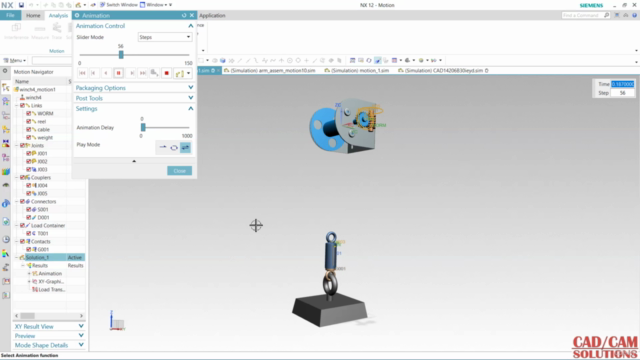Open the File menu tab
The height and width of the screenshot is (360, 640).
[x=10, y=15]
